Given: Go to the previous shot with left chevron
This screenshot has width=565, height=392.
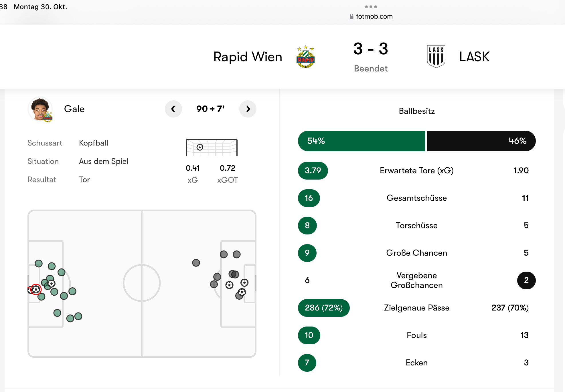Looking at the screenshot, I should tap(173, 109).
